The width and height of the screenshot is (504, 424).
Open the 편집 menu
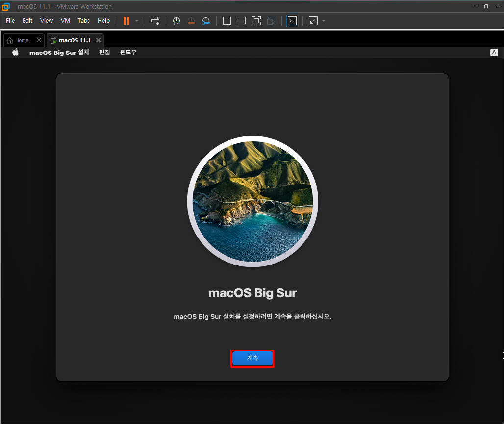(104, 52)
